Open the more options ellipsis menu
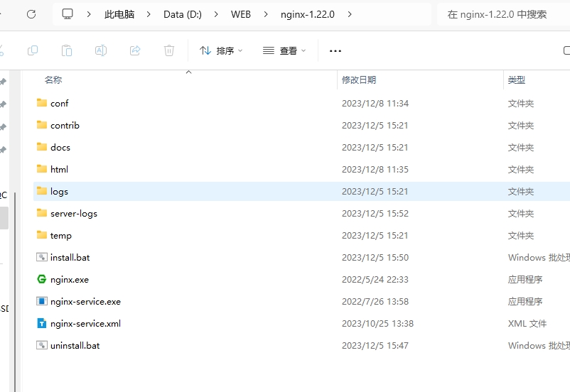Screen dimensions: 570x392 (x=335, y=51)
